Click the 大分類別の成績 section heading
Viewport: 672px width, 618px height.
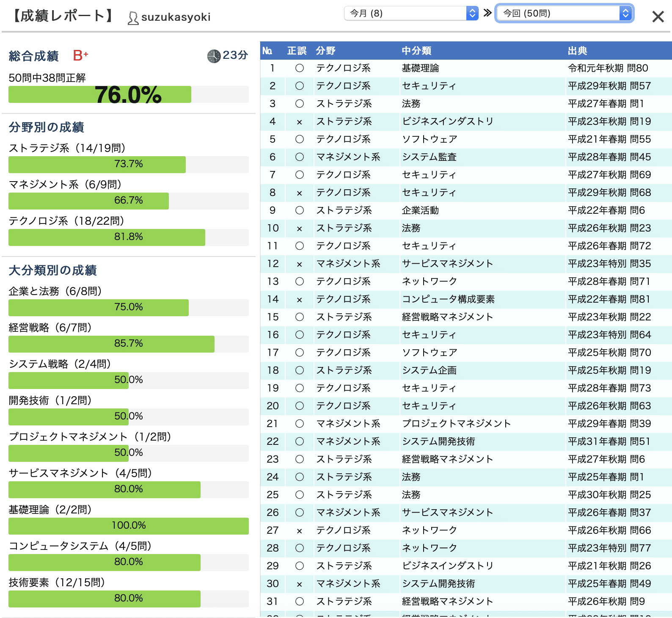(x=53, y=270)
